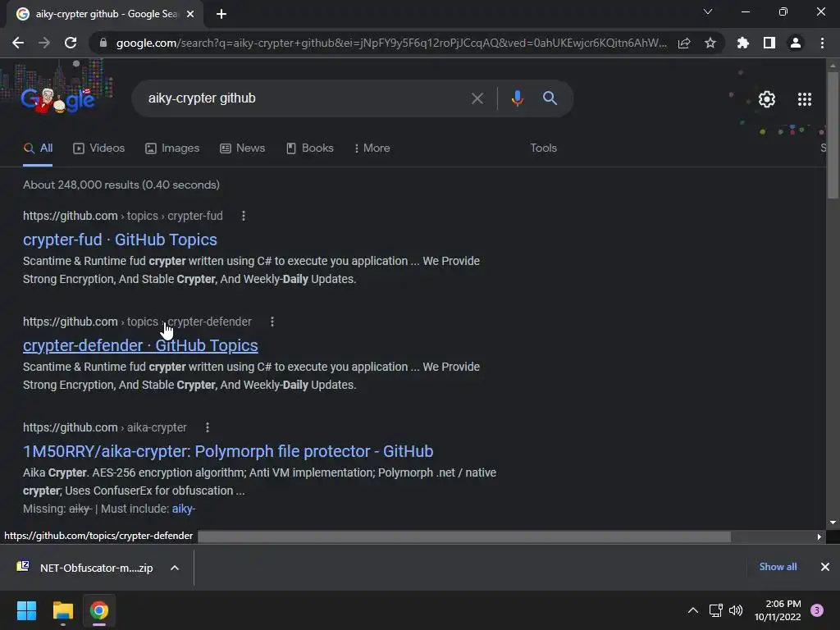Viewport: 840px width, 630px height.
Task: Open the crypter-fud · GitHub Topics result
Action: [120, 240]
